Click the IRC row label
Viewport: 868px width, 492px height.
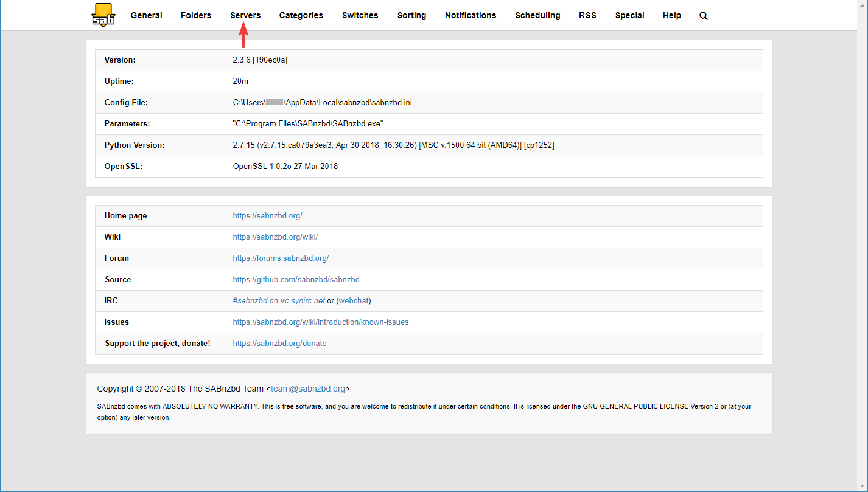[110, 300]
